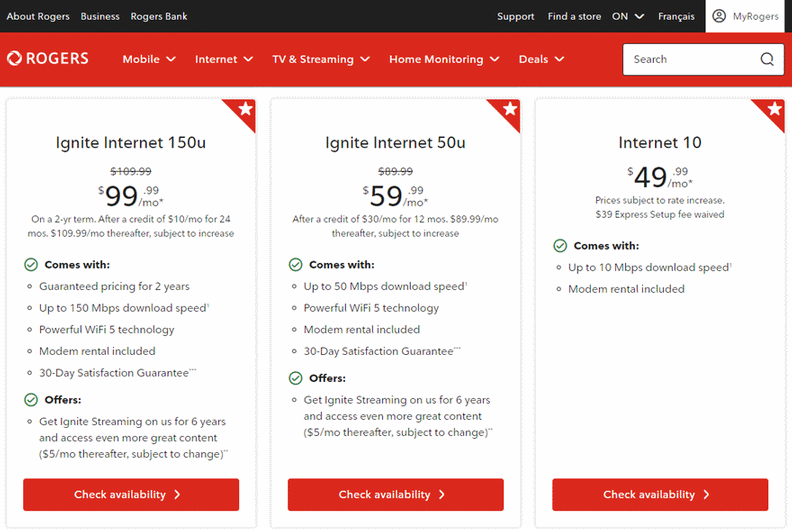This screenshot has height=529, width=792.
Task: Click the star badge on Ignite Internet 50u
Action: 509,109
